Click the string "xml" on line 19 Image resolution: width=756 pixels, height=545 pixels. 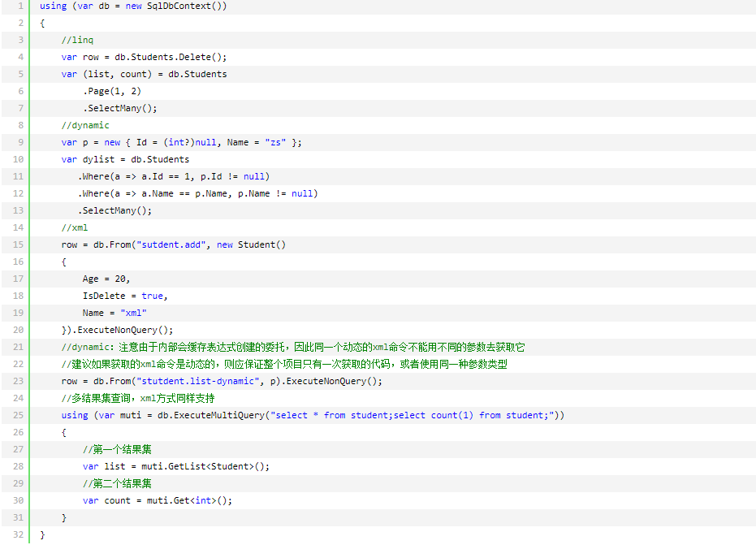click(133, 313)
